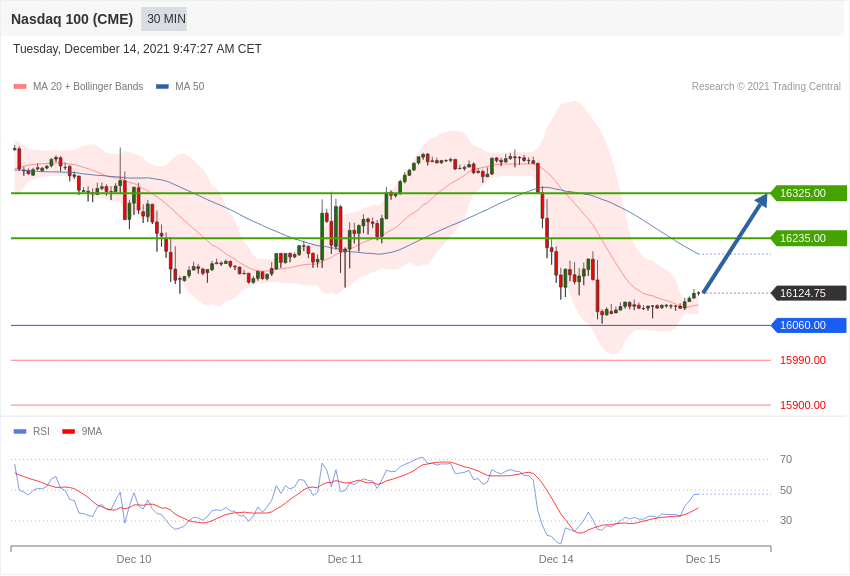Click the RSI legend label

41,431
